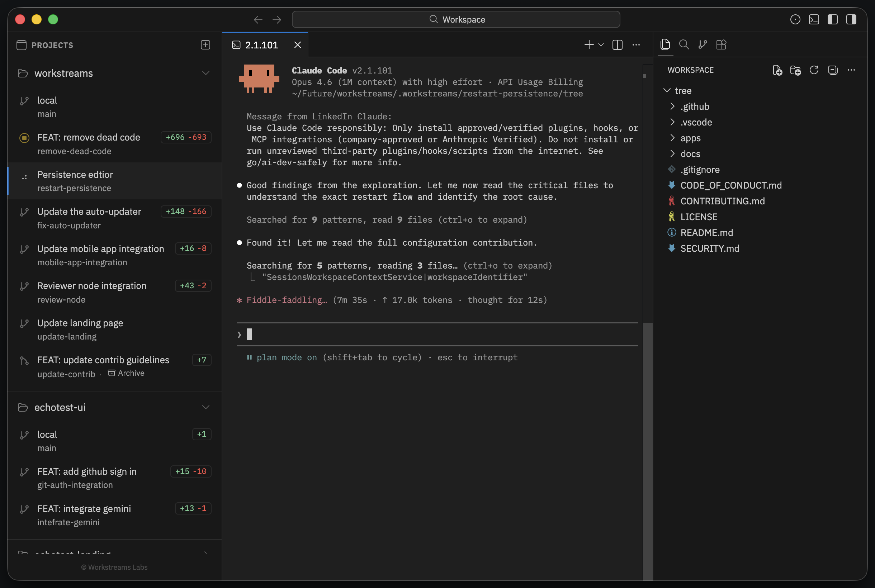This screenshot has width=875, height=588.
Task: Refresh the Workspace file tree
Action: [814, 70]
